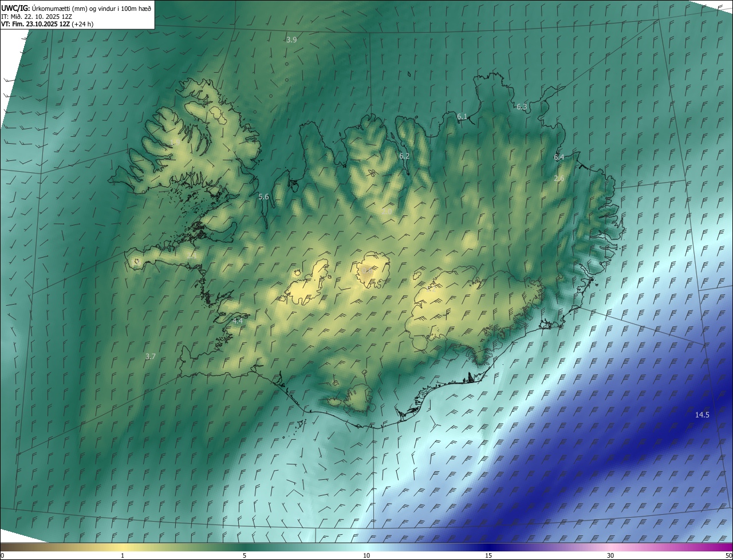Click the map title 'Úrkomumætti (mm) og vindur'
Image resolution: width=733 pixels, height=560 pixels.
91,8
